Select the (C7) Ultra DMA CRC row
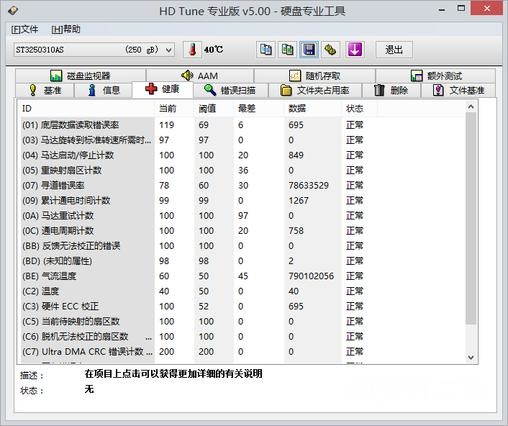 [193, 352]
